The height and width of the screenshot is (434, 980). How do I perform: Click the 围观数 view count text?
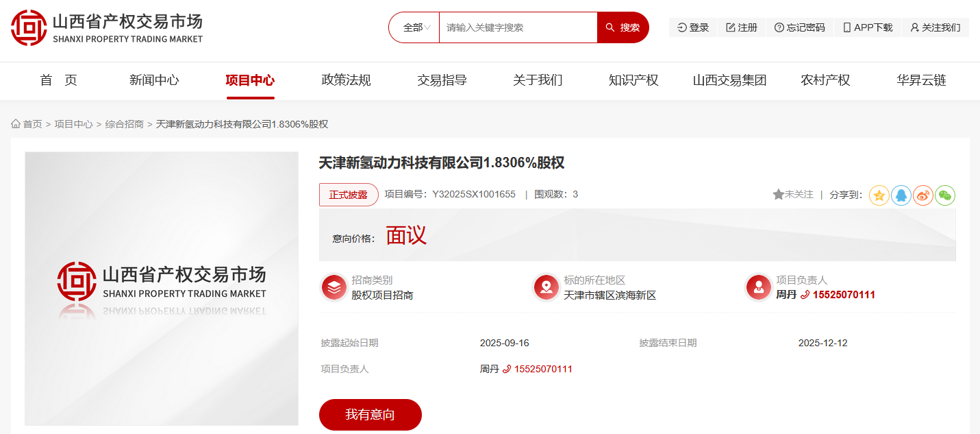[556, 194]
